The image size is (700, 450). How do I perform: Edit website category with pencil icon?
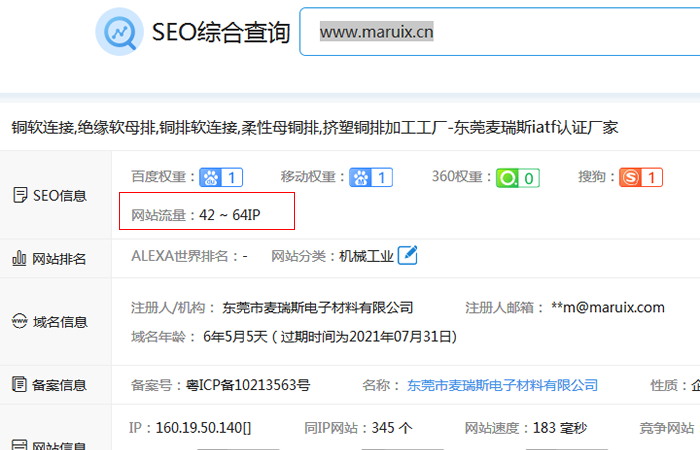click(408, 255)
